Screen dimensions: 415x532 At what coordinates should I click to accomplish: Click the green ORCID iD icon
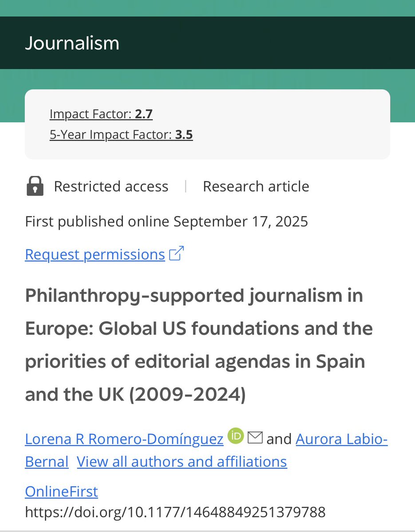(236, 437)
